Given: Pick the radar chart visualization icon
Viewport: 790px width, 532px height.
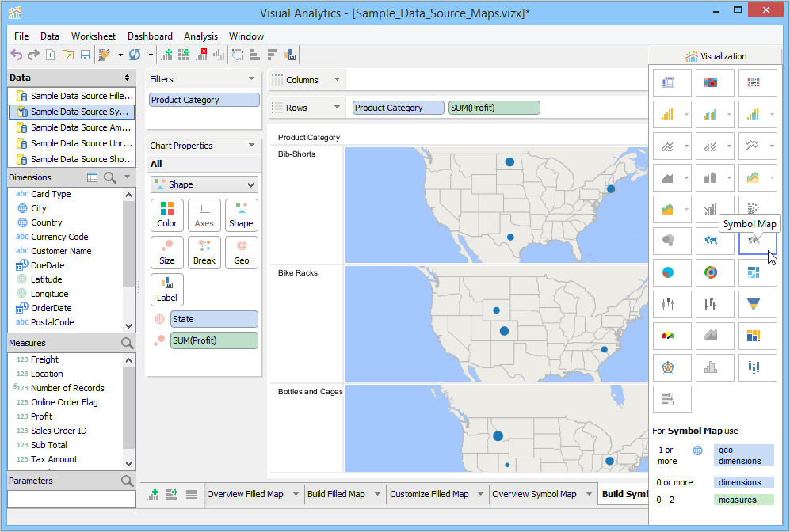Looking at the screenshot, I should click(668, 367).
